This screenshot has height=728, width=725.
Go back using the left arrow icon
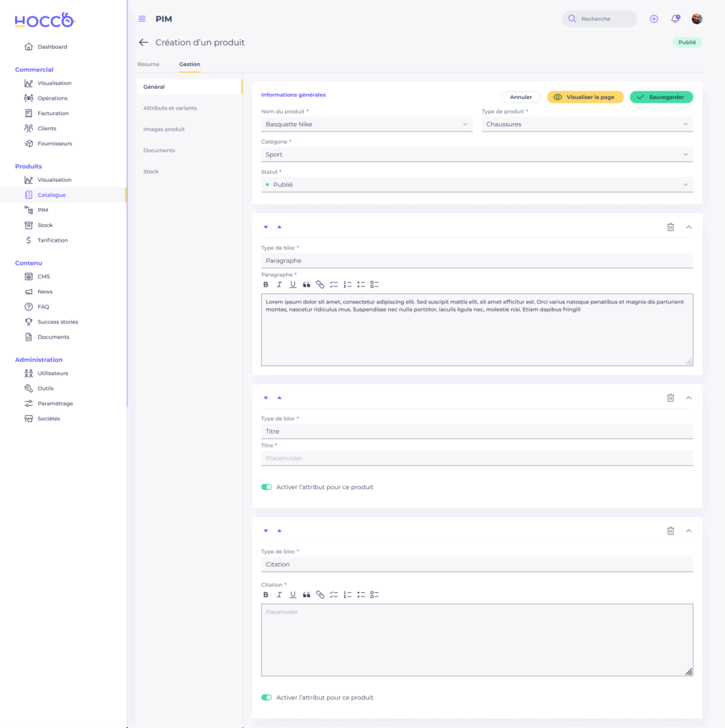(x=144, y=43)
